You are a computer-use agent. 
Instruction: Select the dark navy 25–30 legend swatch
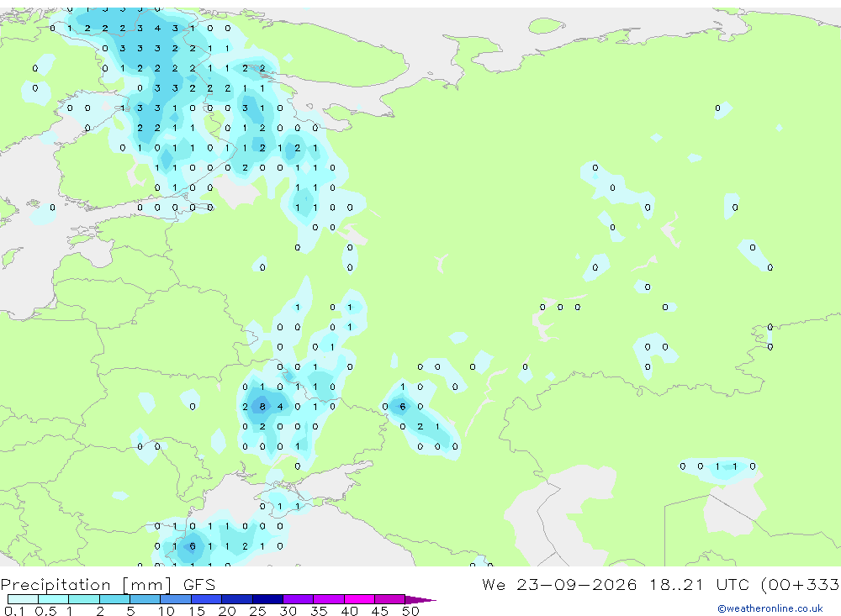(267, 599)
